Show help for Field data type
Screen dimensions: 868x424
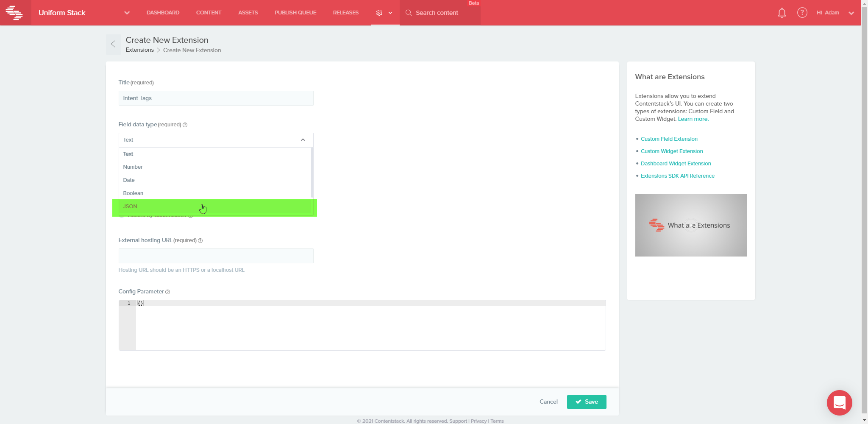click(185, 125)
